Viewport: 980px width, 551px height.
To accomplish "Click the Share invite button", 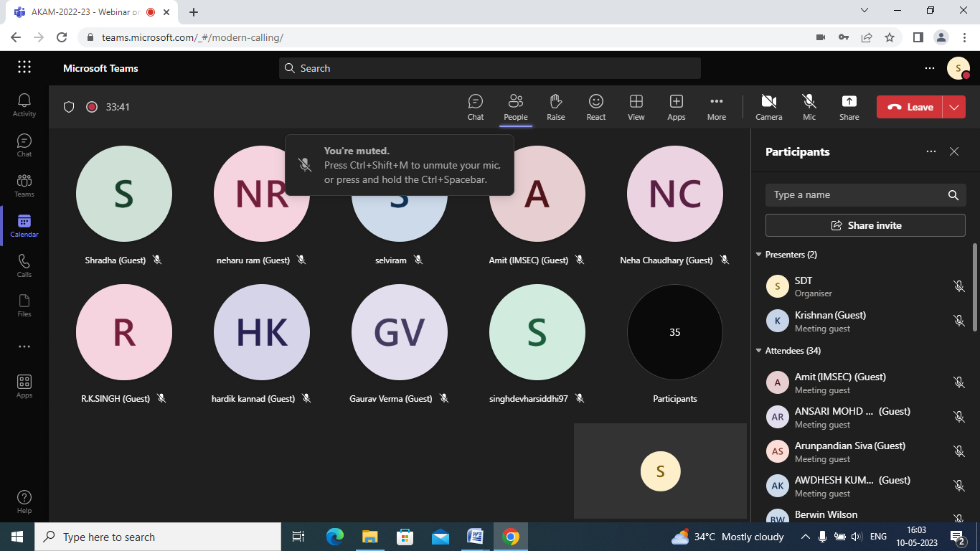I will pos(865,225).
